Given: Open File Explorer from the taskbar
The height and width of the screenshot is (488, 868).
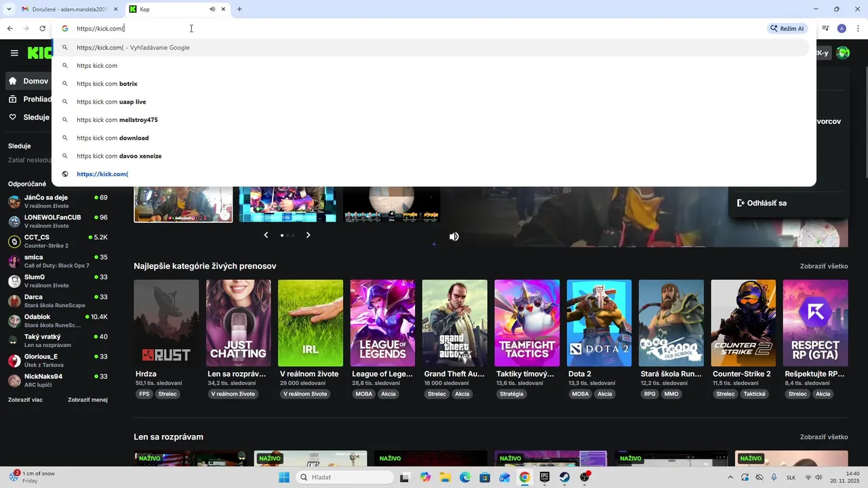Looking at the screenshot, I should [x=445, y=477].
